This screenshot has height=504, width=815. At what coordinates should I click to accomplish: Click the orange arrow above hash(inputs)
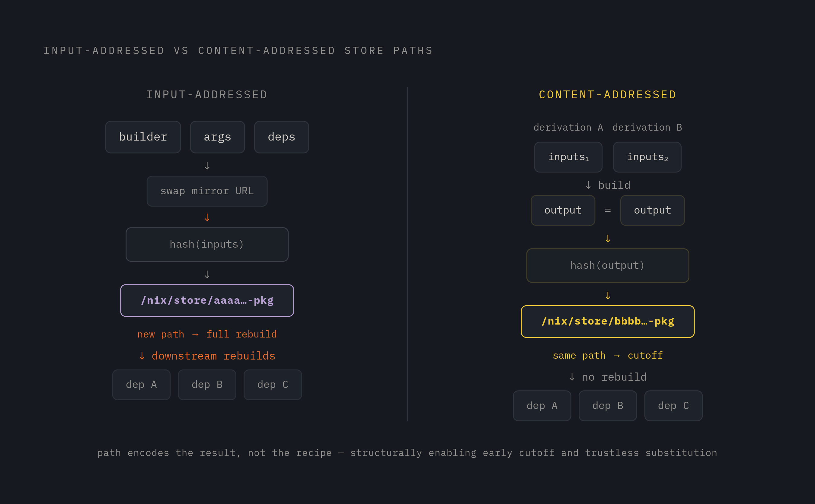click(x=207, y=217)
